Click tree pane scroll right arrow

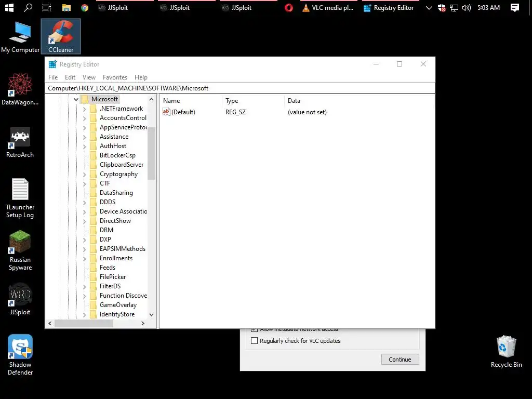143,323
